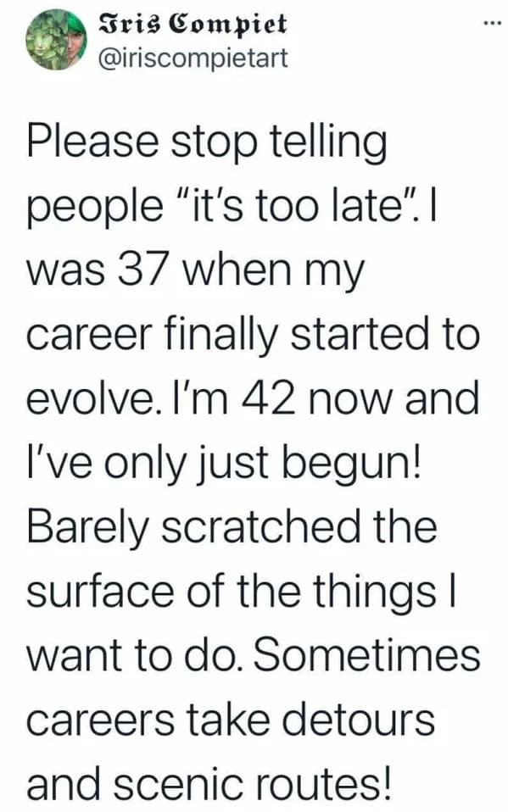Open Iris Compiet's profile avatar picture
The height and width of the screenshot is (812, 508).
(x=57, y=41)
